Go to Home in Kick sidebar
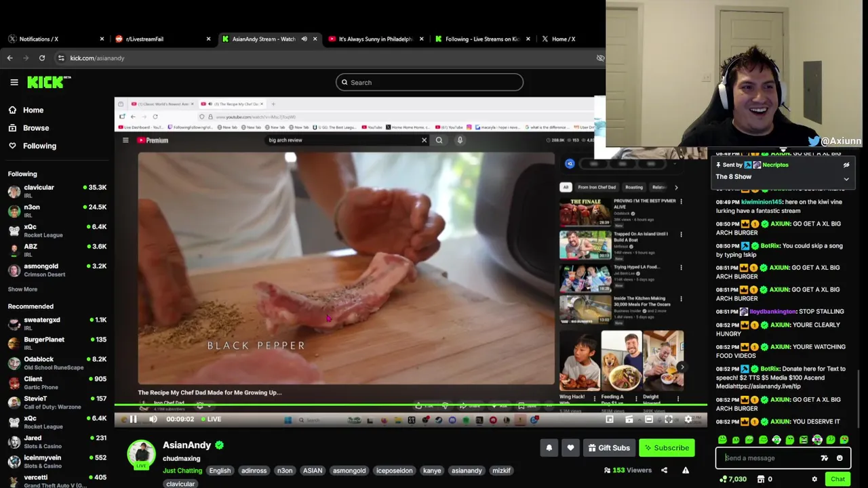Screen dimensions: 868x488 point(26,110)
